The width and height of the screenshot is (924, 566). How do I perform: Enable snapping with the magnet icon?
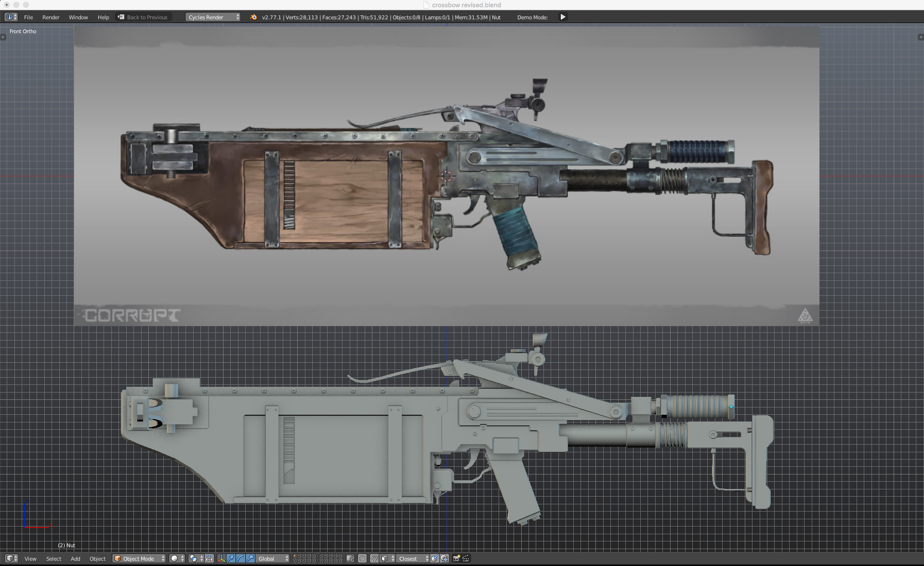pyautogui.click(x=375, y=558)
